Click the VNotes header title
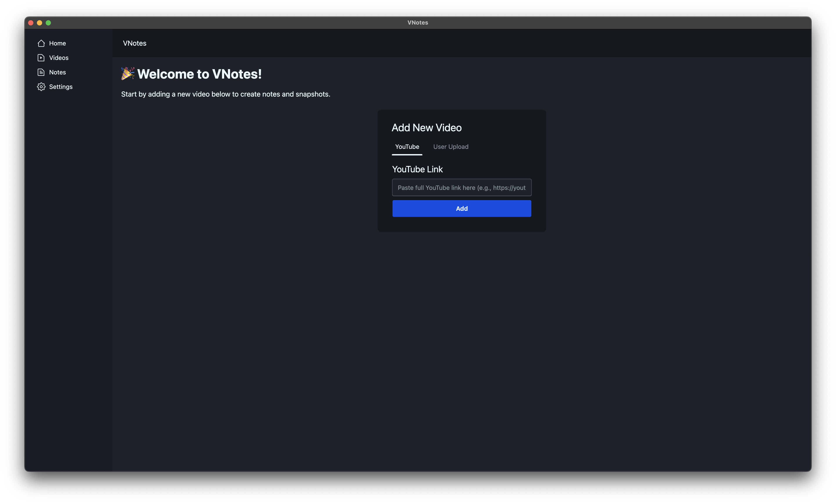836x504 pixels. click(x=135, y=43)
